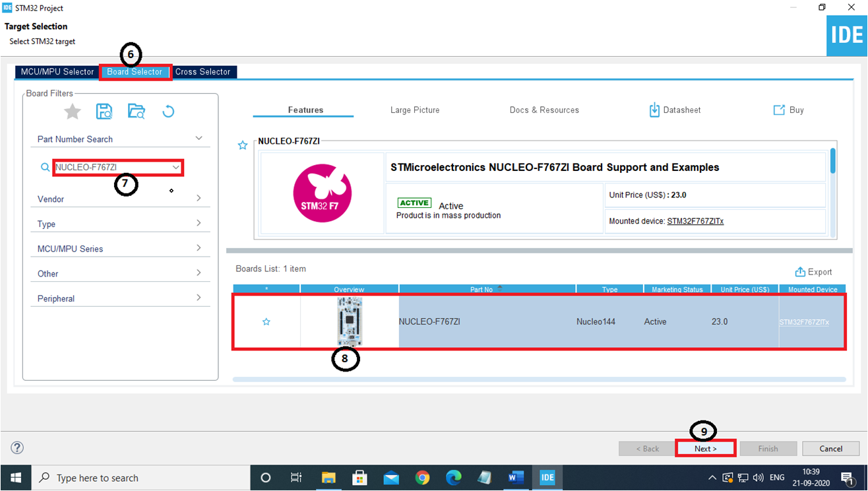Expand Other filter section
Viewport: 868px width, 491px height.
coord(199,273)
